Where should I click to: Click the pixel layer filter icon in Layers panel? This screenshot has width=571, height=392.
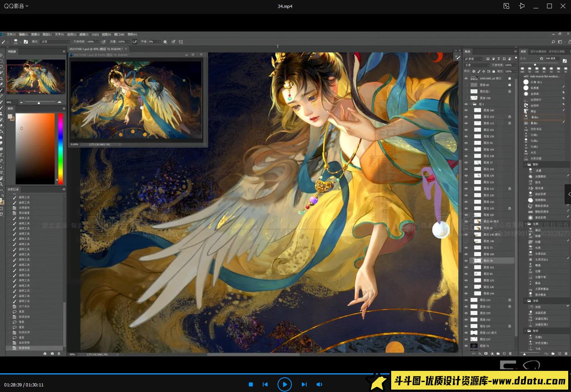pyautogui.click(x=488, y=59)
